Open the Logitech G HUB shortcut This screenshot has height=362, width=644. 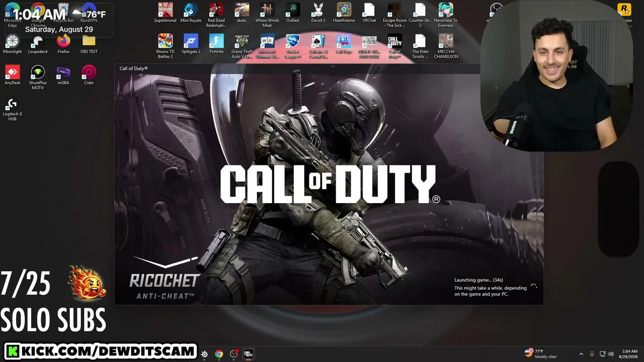[x=12, y=109]
